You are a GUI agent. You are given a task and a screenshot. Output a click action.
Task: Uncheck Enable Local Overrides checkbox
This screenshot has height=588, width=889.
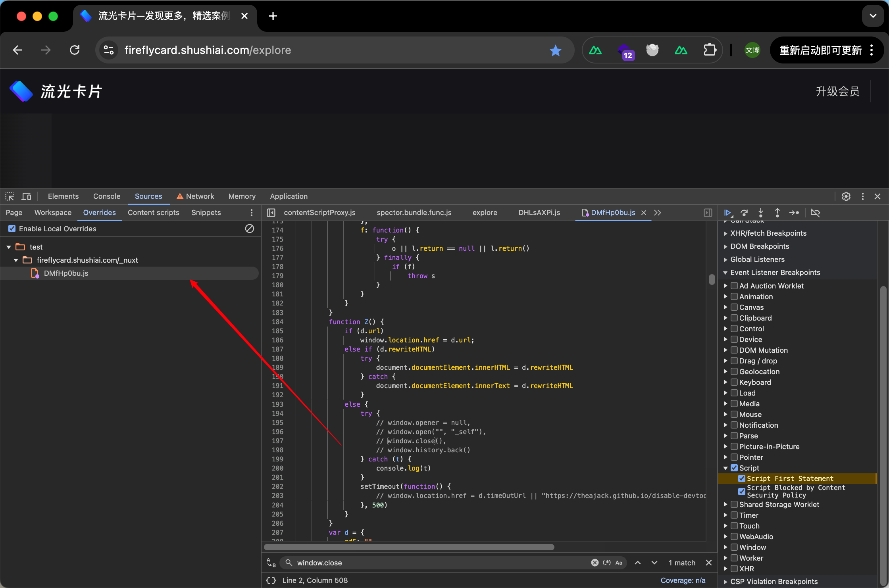point(12,229)
